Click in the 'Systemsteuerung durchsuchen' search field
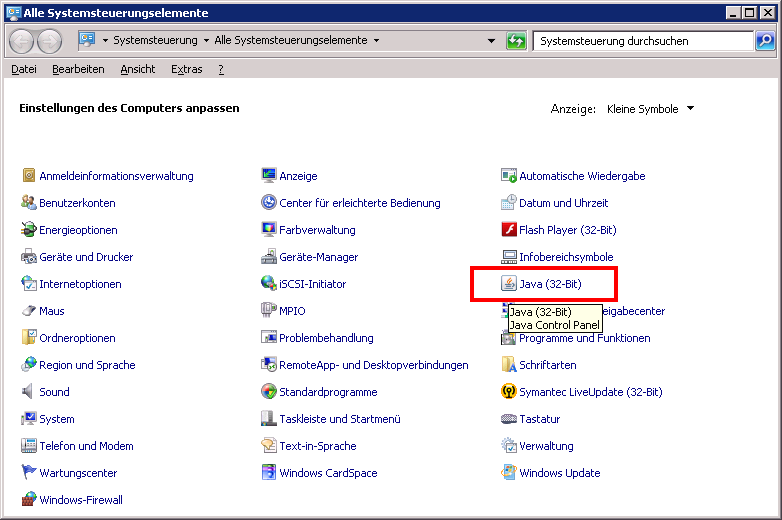The width and height of the screenshot is (782, 520). coord(640,41)
